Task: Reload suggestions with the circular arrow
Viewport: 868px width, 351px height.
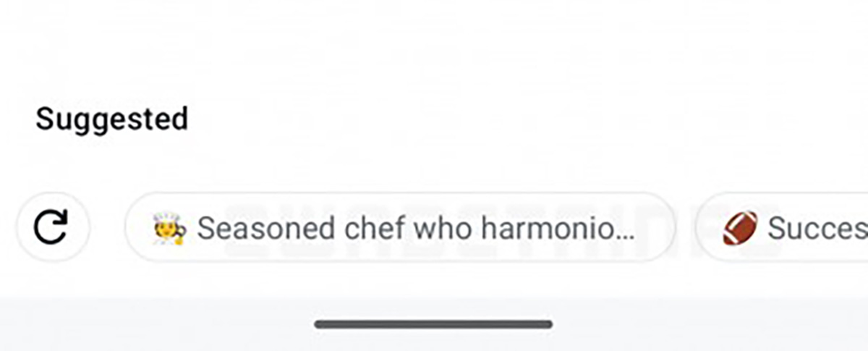Action: click(x=52, y=229)
